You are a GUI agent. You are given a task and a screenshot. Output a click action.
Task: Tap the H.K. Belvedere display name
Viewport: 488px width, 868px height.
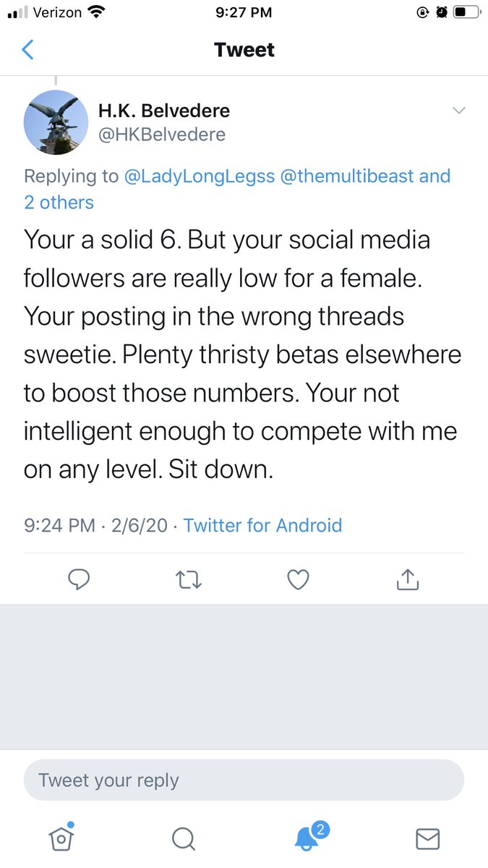[164, 111]
